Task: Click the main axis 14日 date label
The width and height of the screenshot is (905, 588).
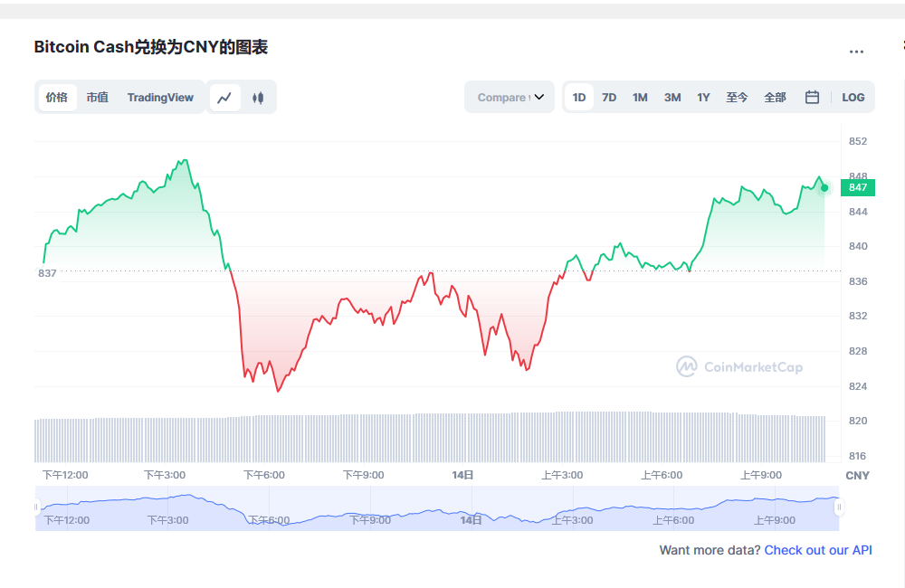Action: coord(462,475)
